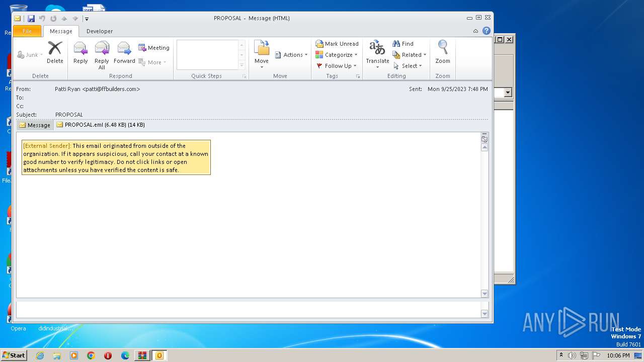Open the Tags group dialog launcher
The image size is (644, 362).
click(x=358, y=76)
